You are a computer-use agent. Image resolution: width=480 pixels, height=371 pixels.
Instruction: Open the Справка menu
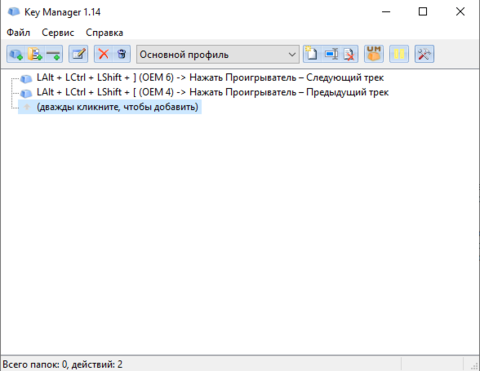[104, 33]
